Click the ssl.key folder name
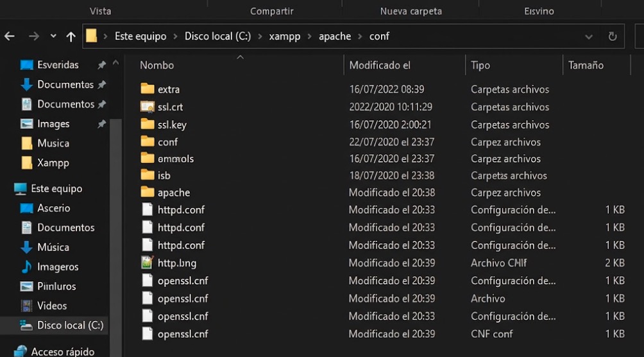The height and width of the screenshot is (357, 644). click(x=172, y=125)
